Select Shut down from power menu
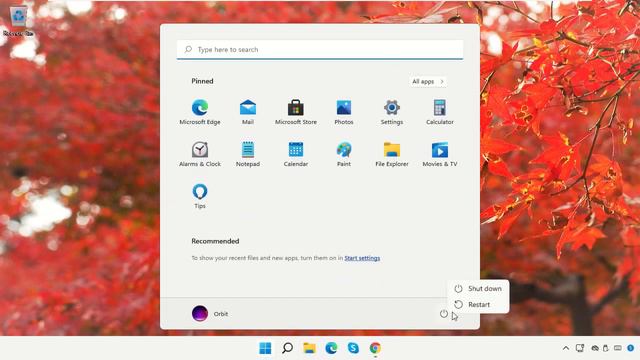 (x=478, y=289)
